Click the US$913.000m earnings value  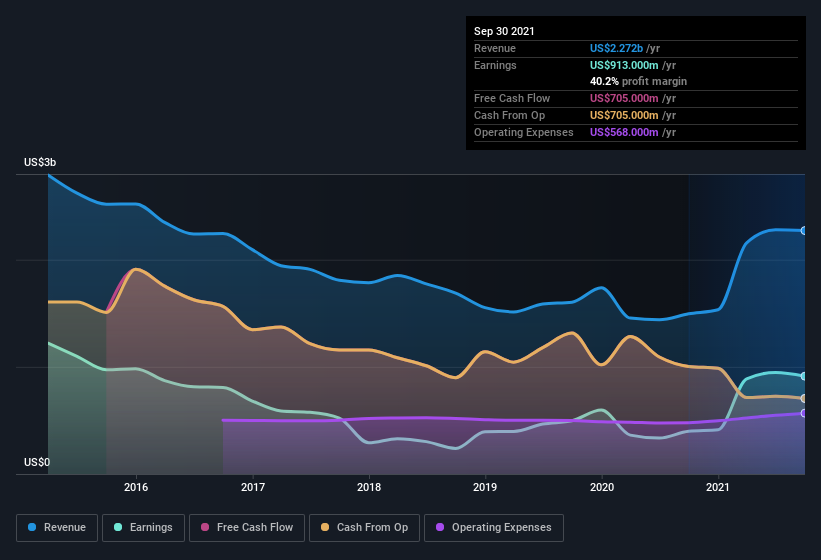tap(624, 65)
